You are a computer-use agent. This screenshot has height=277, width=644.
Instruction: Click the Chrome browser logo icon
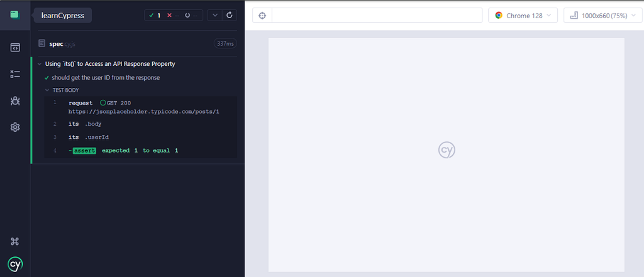point(499,16)
